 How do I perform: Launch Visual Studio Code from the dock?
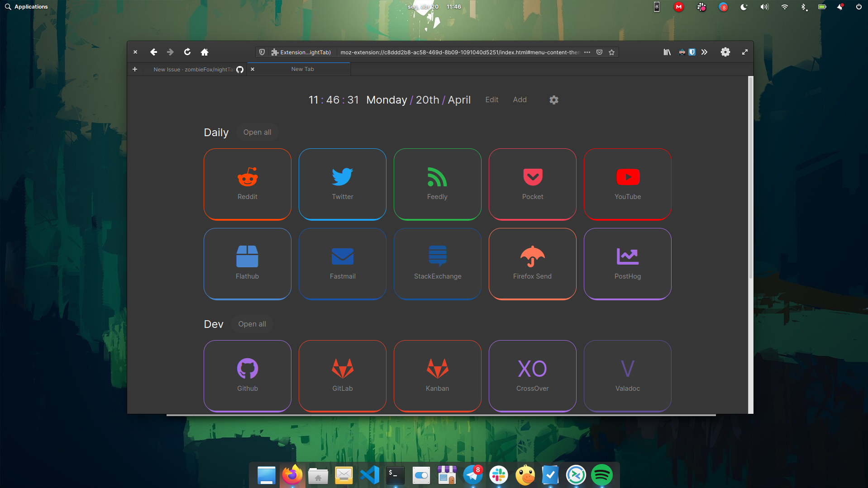pos(369,475)
